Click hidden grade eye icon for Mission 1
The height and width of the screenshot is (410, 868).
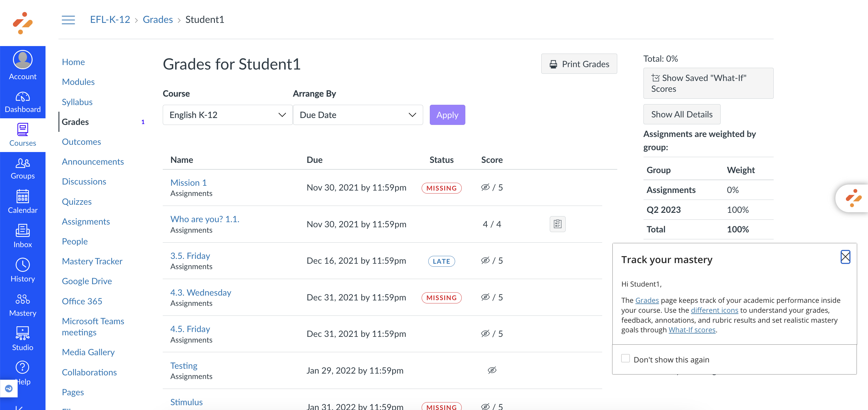click(x=485, y=187)
